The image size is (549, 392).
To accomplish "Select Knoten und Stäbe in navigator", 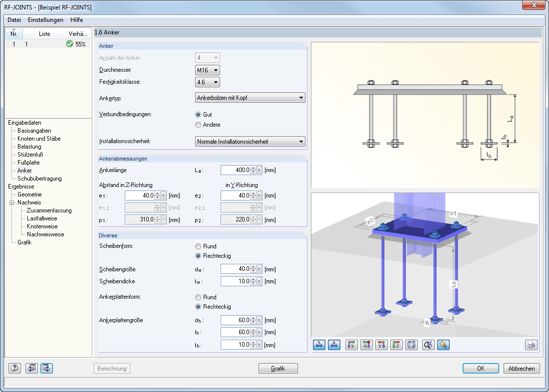I will click(39, 139).
